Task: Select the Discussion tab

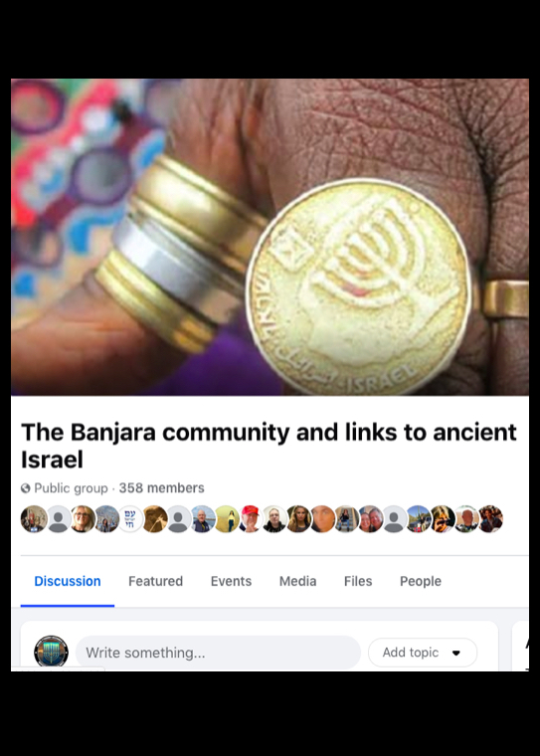Action: (68, 581)
